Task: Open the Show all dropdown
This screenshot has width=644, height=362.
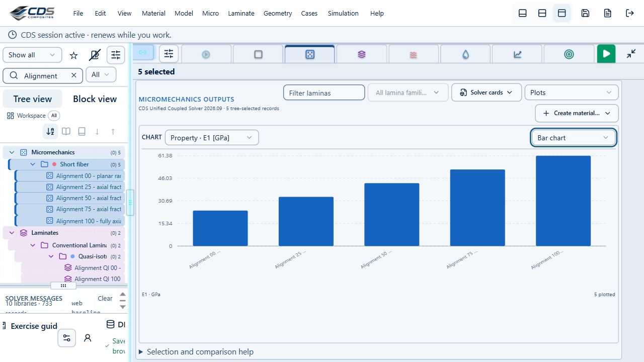Action: click(x=32, y=55)
